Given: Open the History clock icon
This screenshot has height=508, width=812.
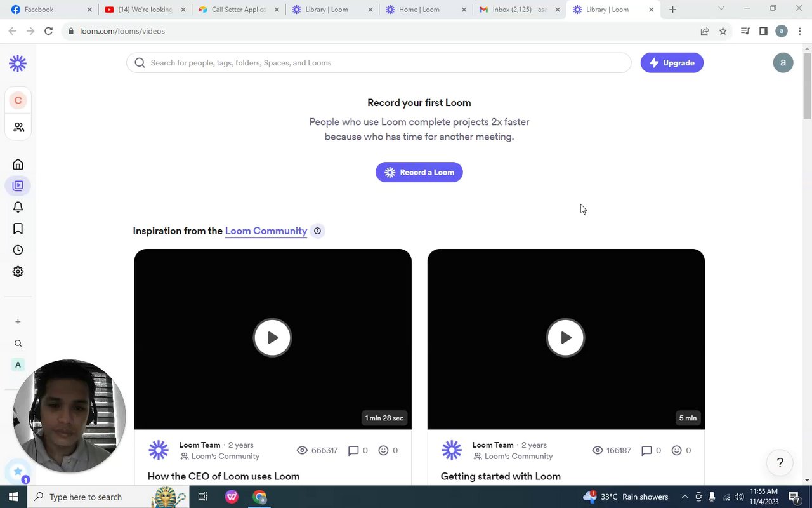Looking at the screenshot, I should coord(18,250).
